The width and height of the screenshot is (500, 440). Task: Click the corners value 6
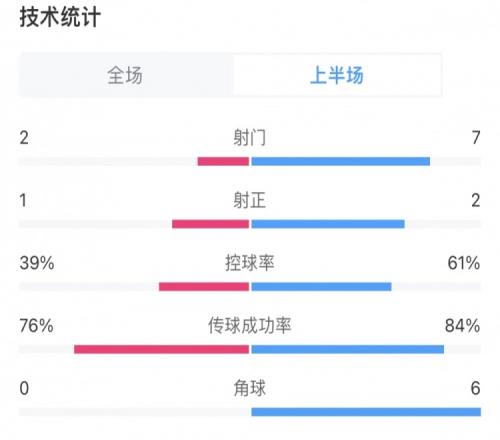tap(476, 388)
